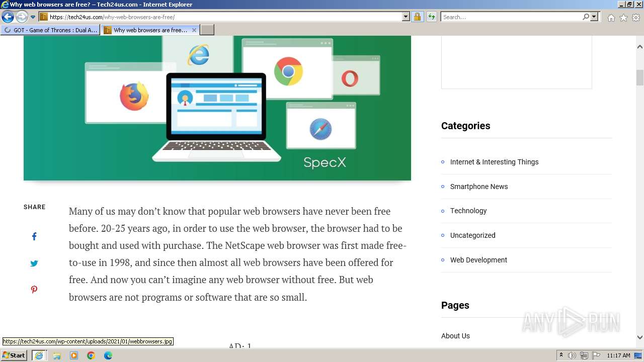Open the File Explorer taskbar icon
This screenshot has height=362, width=644.
[x=57, y=355]
